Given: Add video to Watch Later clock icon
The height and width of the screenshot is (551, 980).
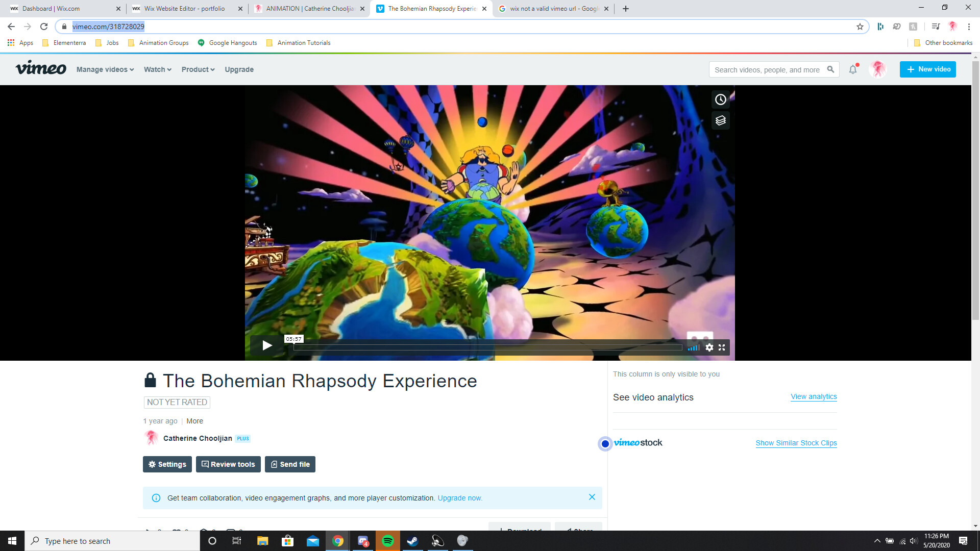Looking at the screenshot, I should 720,99.
